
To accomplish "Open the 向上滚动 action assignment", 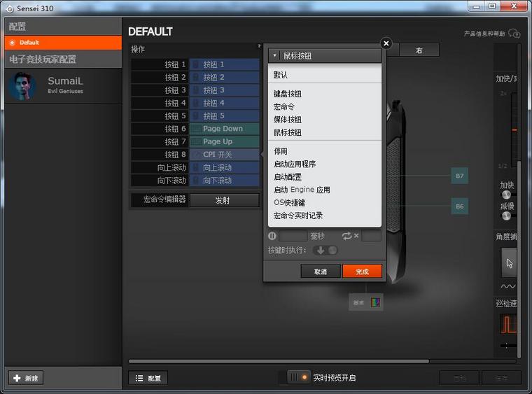I will coord(224,167).
